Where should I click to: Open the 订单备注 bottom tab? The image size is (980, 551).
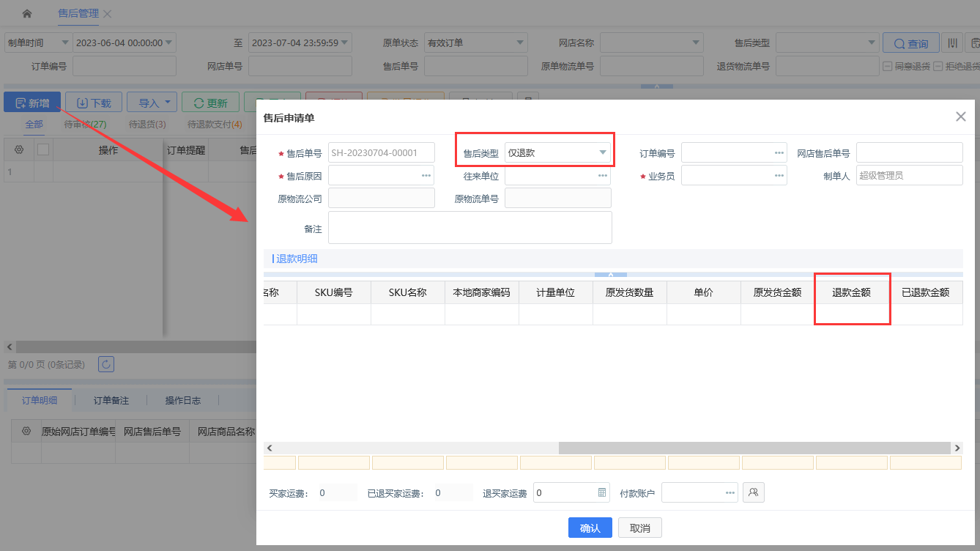pyautogui.click(x=111, y=401)
